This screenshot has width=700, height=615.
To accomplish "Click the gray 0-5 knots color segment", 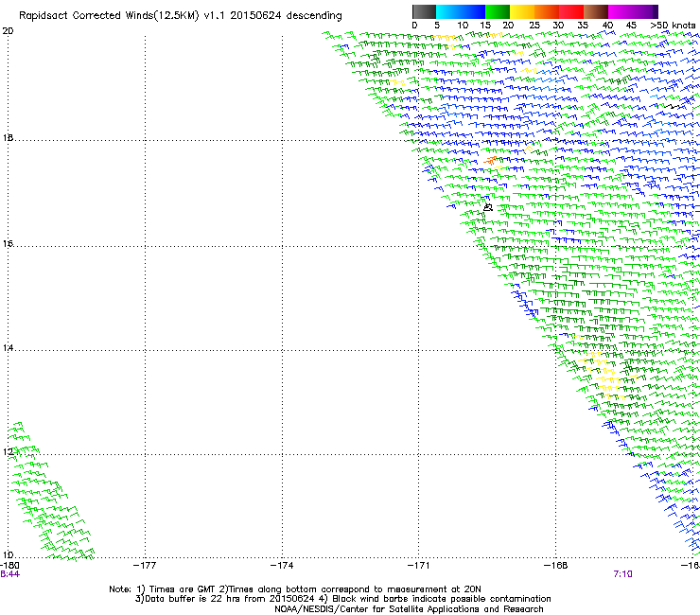I will tap(424, 11).
